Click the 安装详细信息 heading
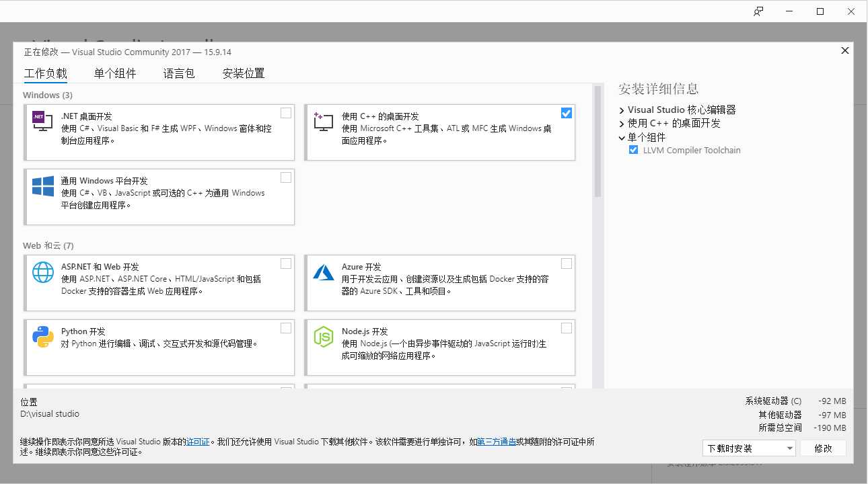 659,89
